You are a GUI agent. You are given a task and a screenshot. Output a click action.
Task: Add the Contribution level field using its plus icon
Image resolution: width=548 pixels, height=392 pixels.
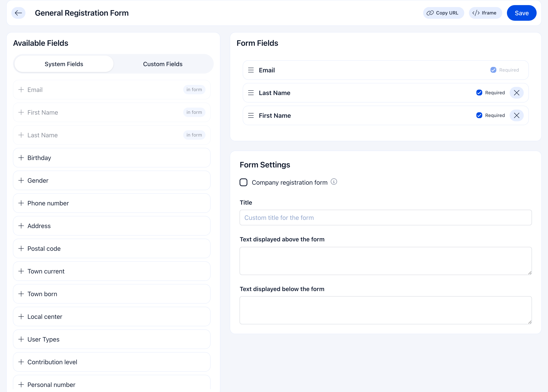pos(21,362)
